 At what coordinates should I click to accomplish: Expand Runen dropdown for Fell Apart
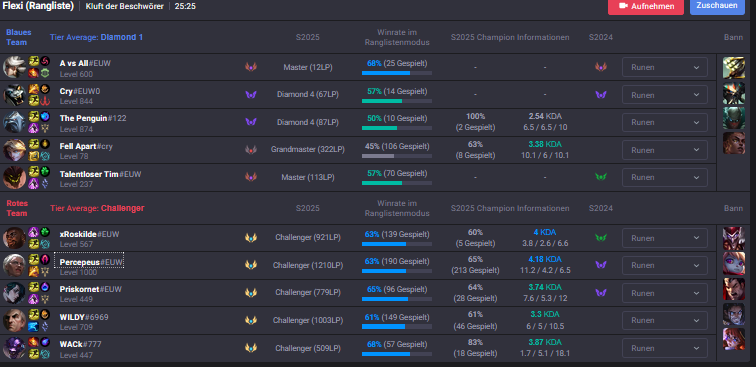pyautogui.click(x=665, y=150)
